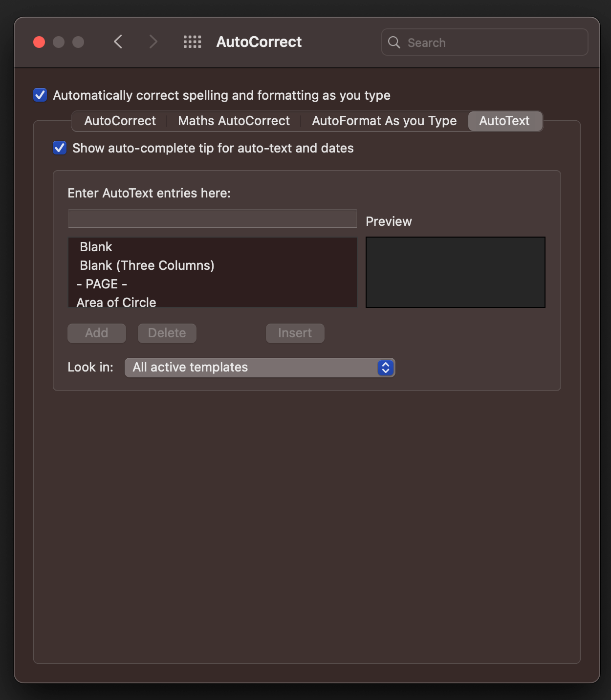The height and width of the screenshot is (700, 611).
Task: Click the magnifying glass search icon
Action: (394, 43)
